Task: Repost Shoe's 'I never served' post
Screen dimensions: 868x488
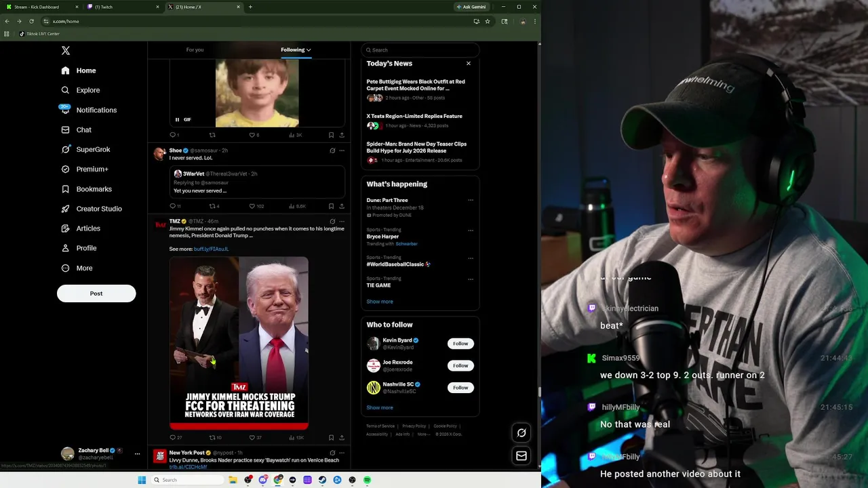Action: pos(213,206)
